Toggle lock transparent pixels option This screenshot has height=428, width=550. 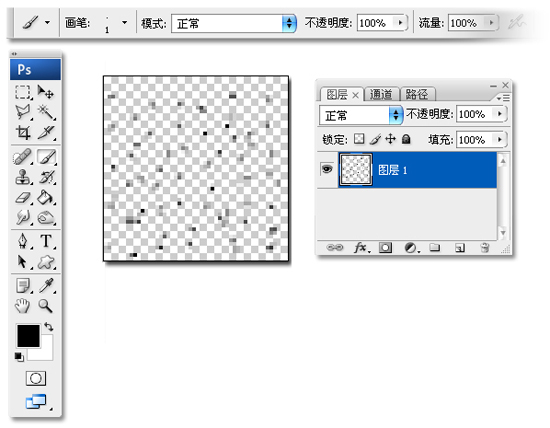359,139
